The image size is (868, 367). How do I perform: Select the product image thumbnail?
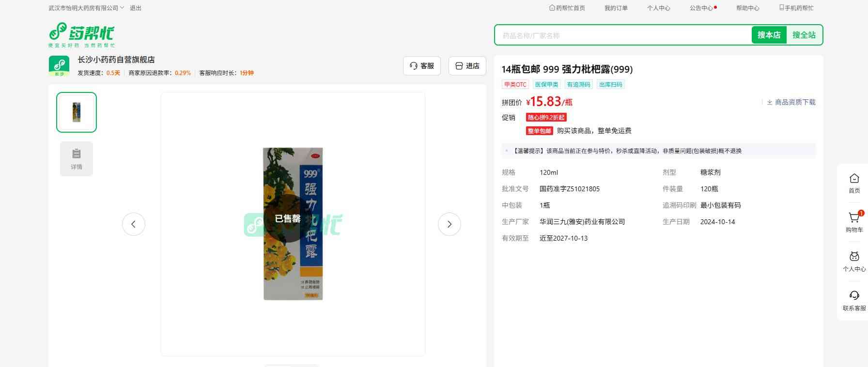click(x=77, y=112)
